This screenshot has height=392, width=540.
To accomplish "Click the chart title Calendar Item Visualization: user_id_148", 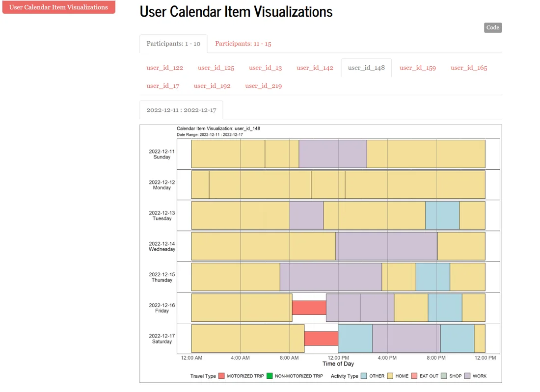I will [x=218, y=129].
